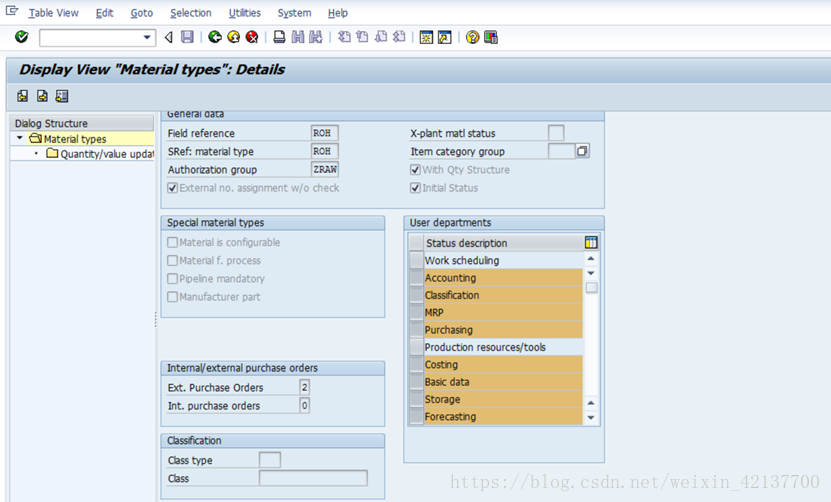Click the green Back arrow icon
This screenshot has height=502, width=831.
coord(215,37)
